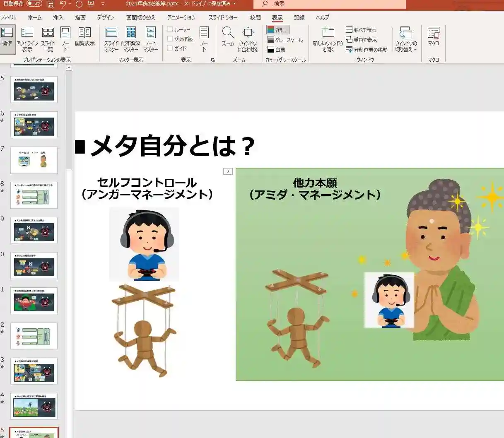
Task: Select Grayscale color mode
Action: pos(285,40)
